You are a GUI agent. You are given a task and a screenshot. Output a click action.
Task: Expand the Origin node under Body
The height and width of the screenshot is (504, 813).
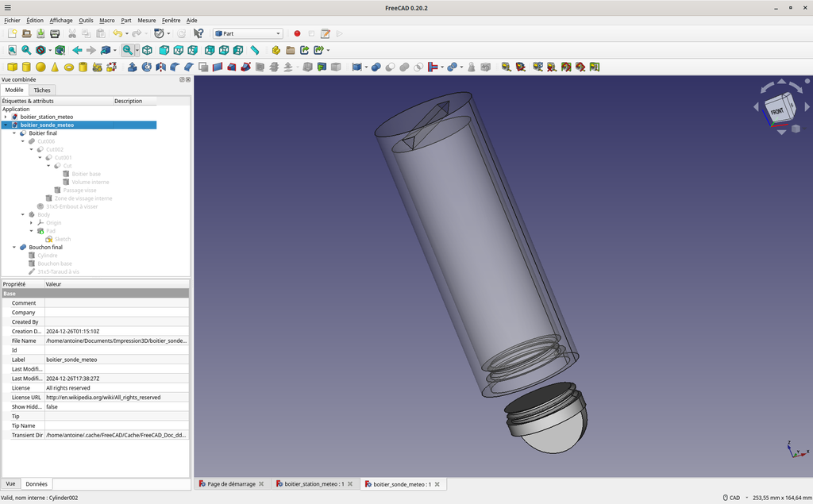[x=31, y=223]
